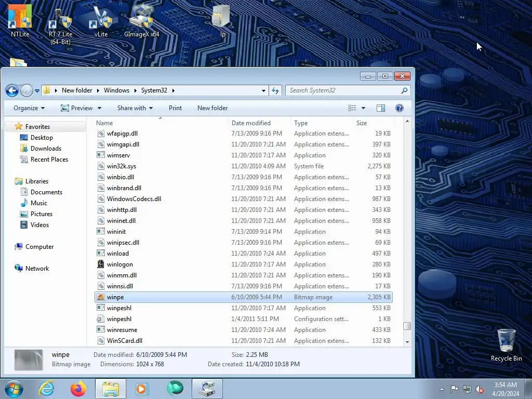Screen dimensions: 532x399
Task: Open the Windows Start button
Action: [14, 389]
